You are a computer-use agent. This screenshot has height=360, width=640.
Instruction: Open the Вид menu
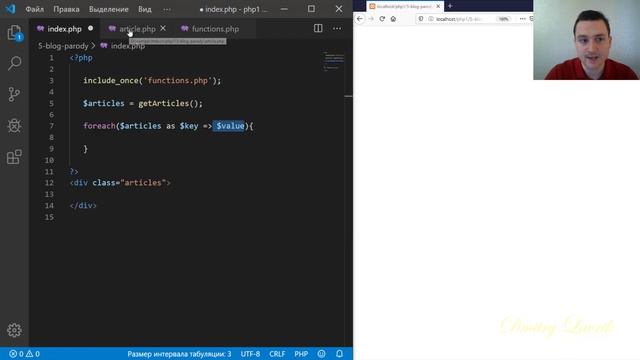tap(144, 9)
